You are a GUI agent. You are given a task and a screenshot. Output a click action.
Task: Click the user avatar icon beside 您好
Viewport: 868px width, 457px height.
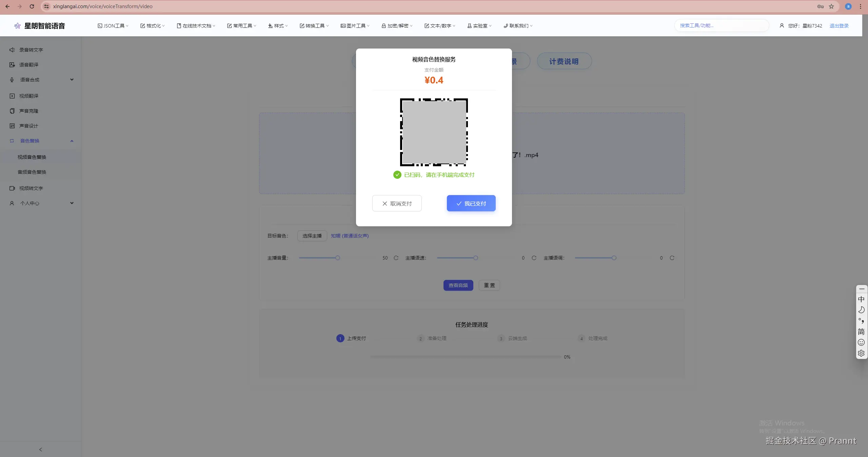tap(782, 25)
